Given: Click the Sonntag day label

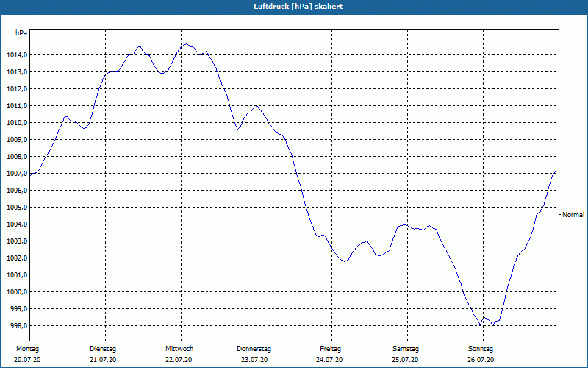Looking at the screenshot, I should click(x=481, y=349).
